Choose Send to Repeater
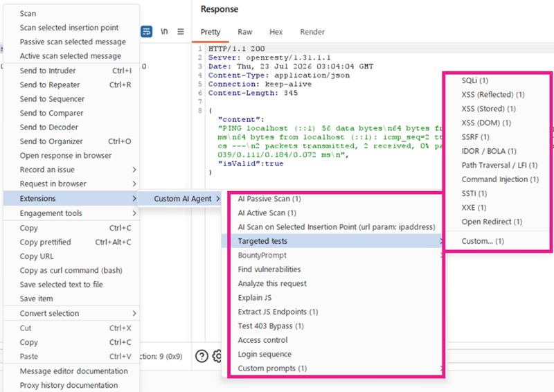The width and height of the screenshot is (554, 392). click(71, 84)
